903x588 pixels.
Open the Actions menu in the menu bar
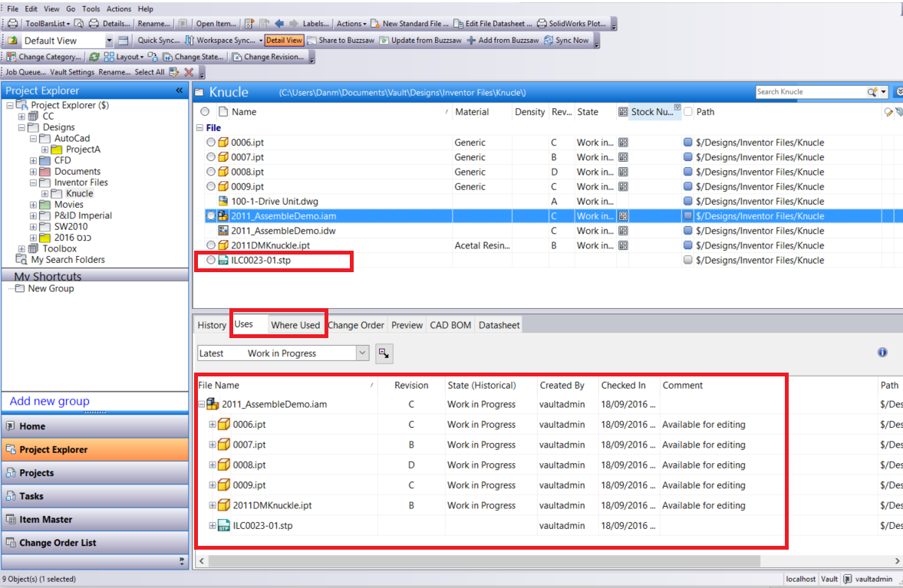pos(119,8)
